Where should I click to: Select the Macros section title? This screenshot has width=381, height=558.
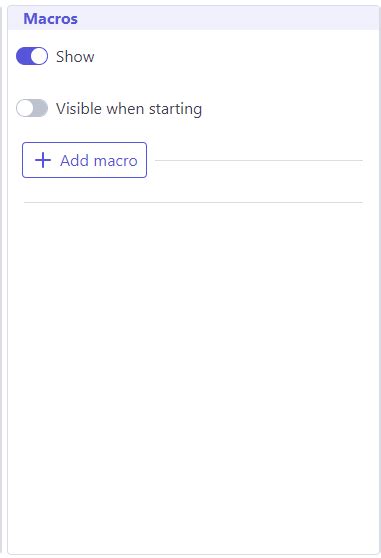point(51,19)
